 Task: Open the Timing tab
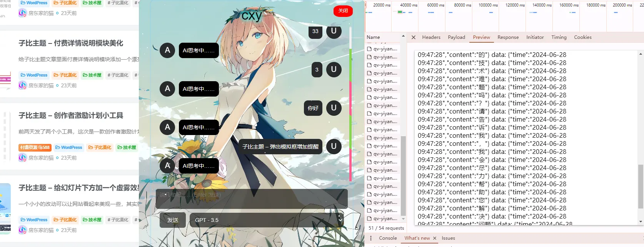coord(559,37)
